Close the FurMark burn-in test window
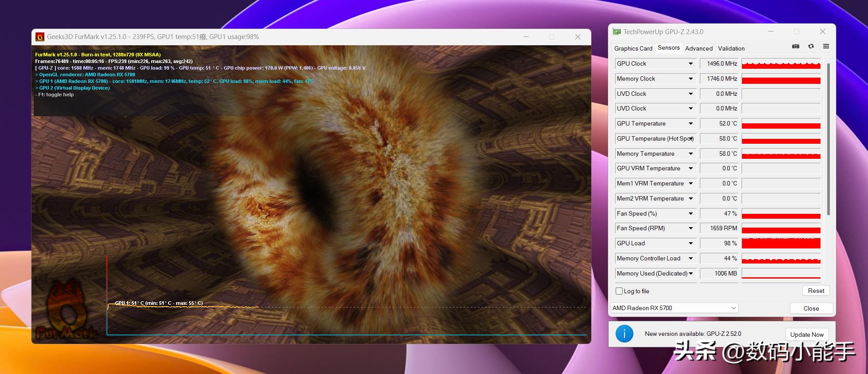The width and height of the screenshot is (868, 374). (577, 37)
